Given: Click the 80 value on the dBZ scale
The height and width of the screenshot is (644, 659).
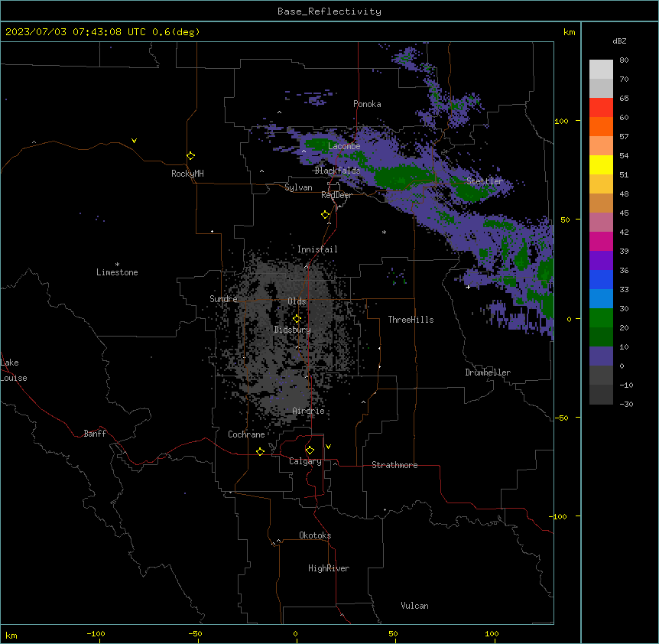Looking at the screenshot, I should point(624,60).
